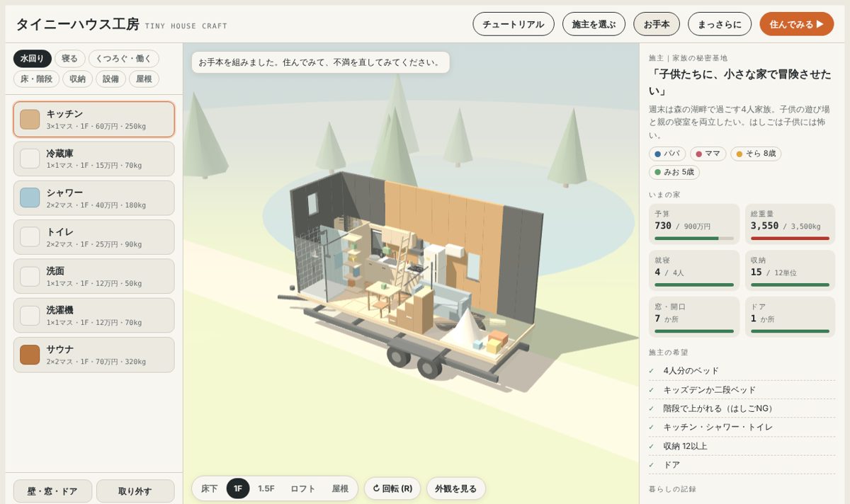Select the 1F floor level
This screenshot has height=504, width=850.
pyautogui.click(x=238, y=488)
